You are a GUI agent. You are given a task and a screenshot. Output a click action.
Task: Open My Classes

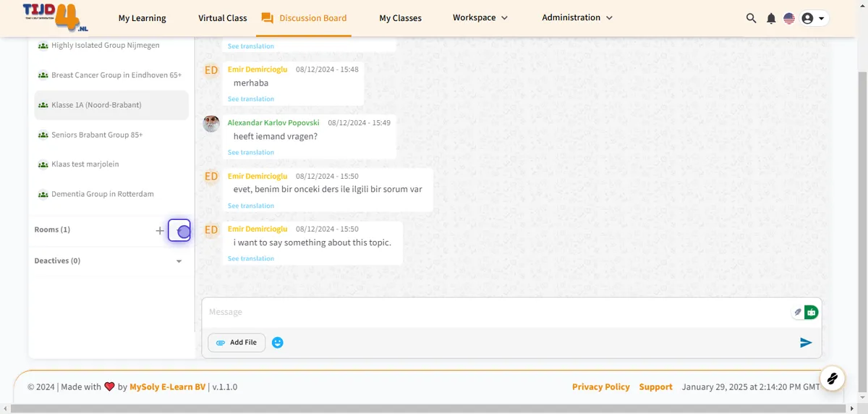click(400, 18)
